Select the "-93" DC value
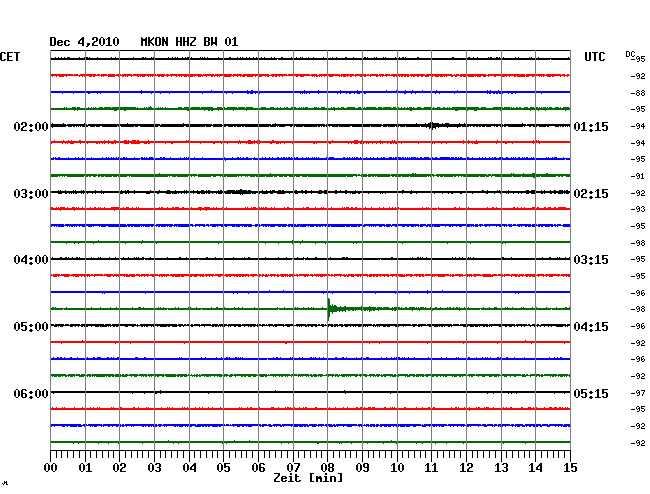650x494 pixels. pyautogui.click(x=638, y=209)
